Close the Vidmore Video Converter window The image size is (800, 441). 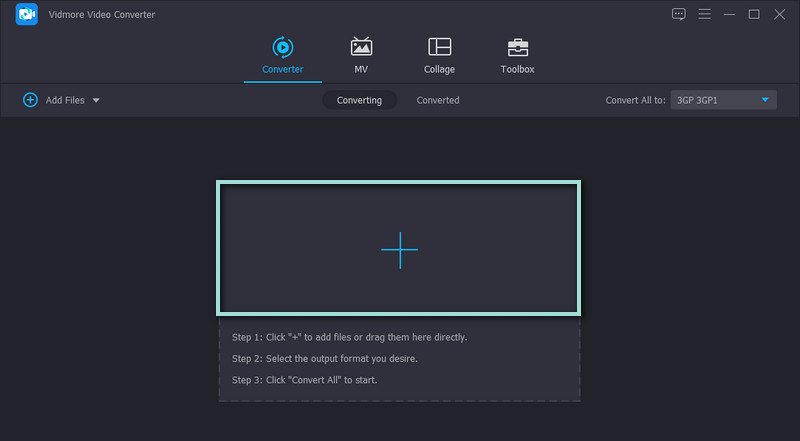(780, 14)
